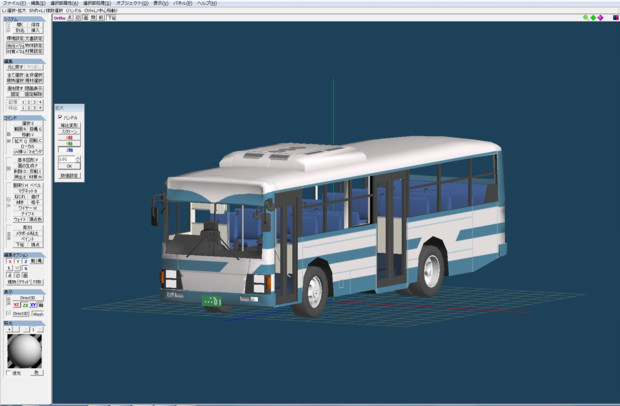Toggle the ハンドル checkbox in 拡大 panel
Image resolution: width=620 pixels, height=406 pixels.
click(x=60, y=117)
